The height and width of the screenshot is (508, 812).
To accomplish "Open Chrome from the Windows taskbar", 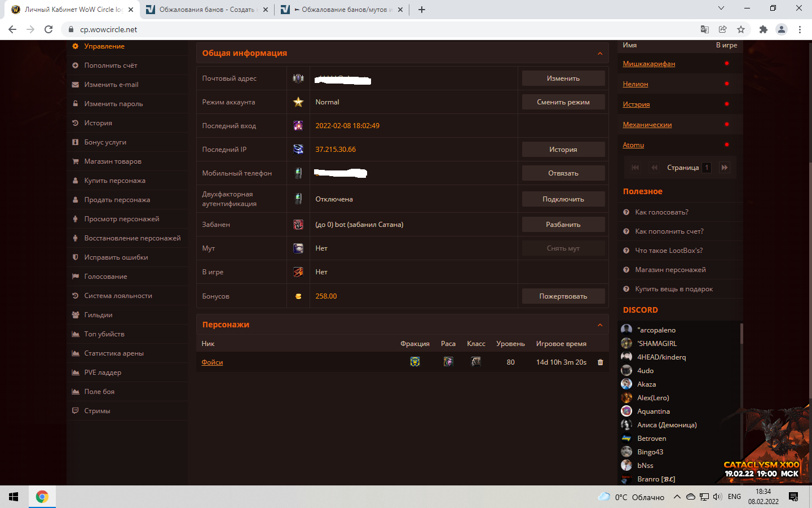I will coord(42,497).
